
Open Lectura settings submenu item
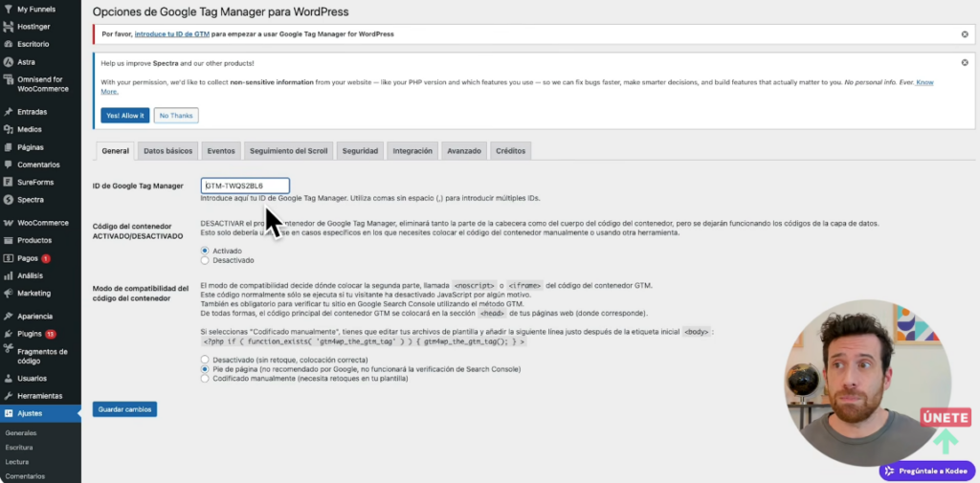17,462
